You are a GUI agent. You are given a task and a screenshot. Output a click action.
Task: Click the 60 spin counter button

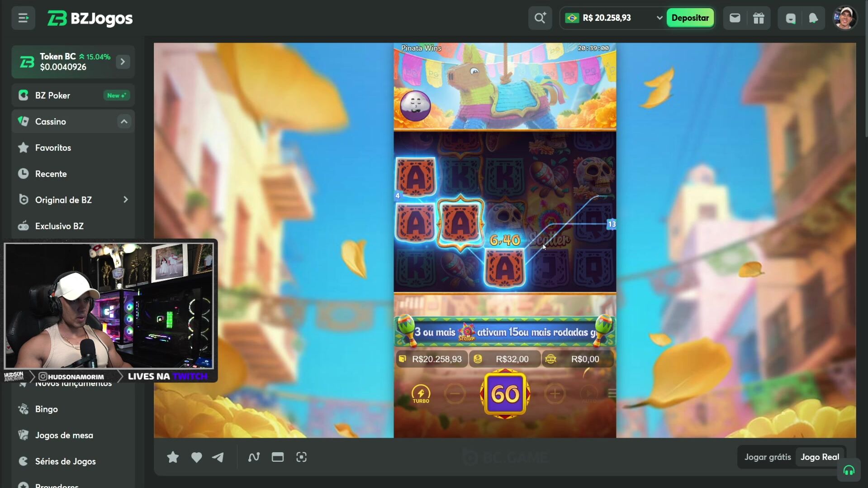[x=505, y=394]
